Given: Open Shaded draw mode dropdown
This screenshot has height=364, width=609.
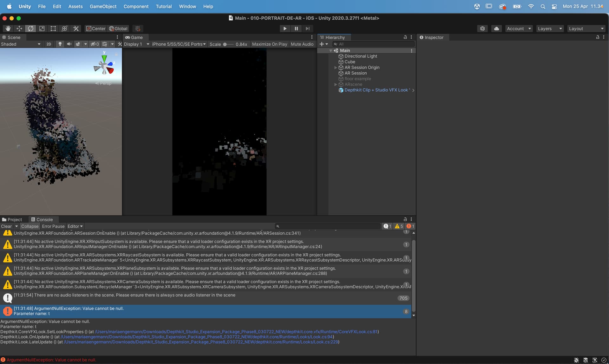Looking at the screenshot, I should [x=21, y=44].
